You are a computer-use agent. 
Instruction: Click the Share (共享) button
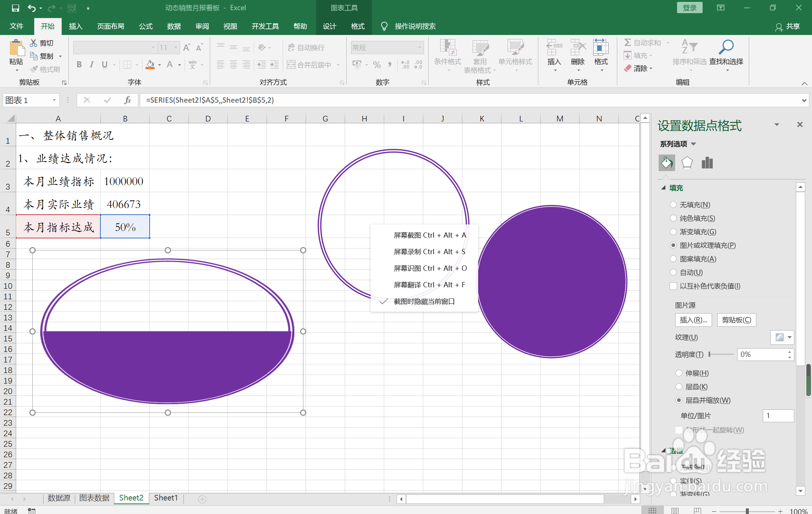(x=788, y=26)
